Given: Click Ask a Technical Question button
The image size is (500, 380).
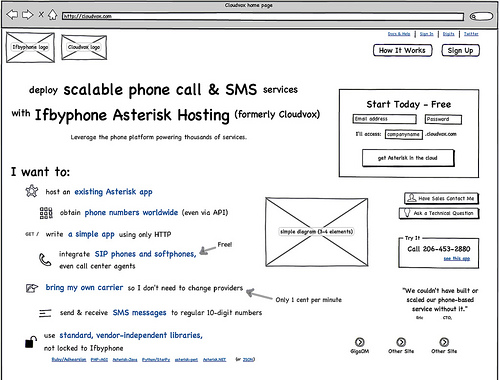Looking at the screenshot, I should click(x=439, y=213).
